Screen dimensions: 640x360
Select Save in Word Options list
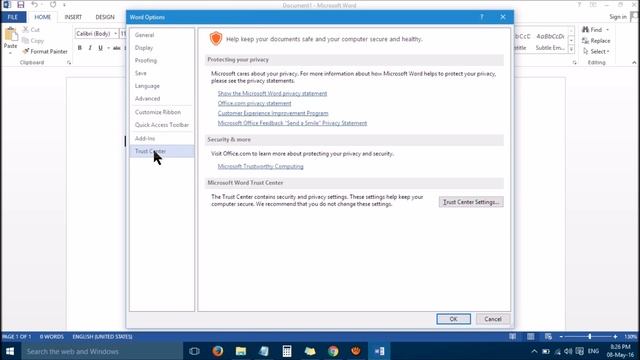[x=162, y=73]
